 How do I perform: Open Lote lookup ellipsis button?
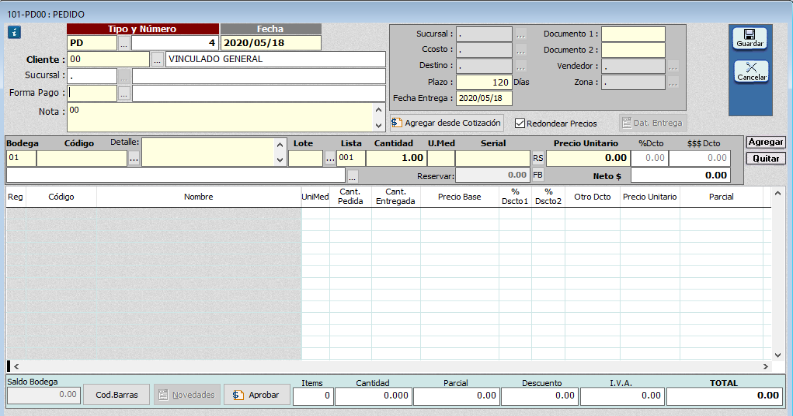point(330,159)
